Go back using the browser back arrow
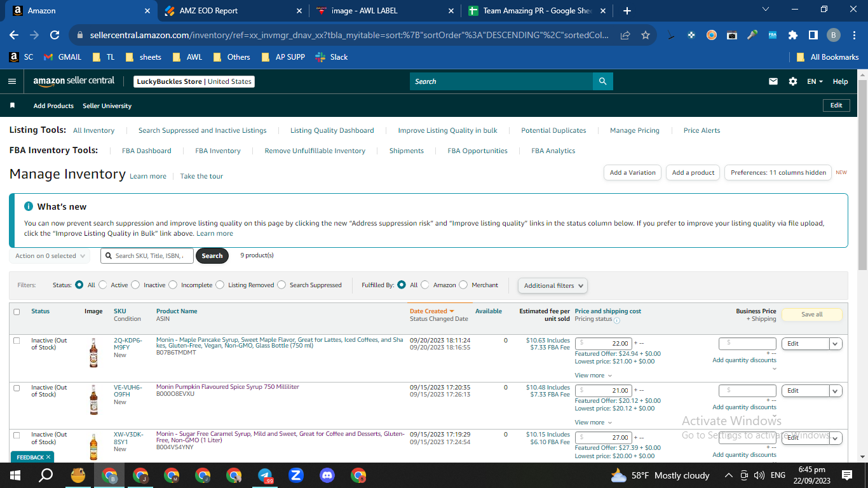868x488 pixels. [14, 35]
